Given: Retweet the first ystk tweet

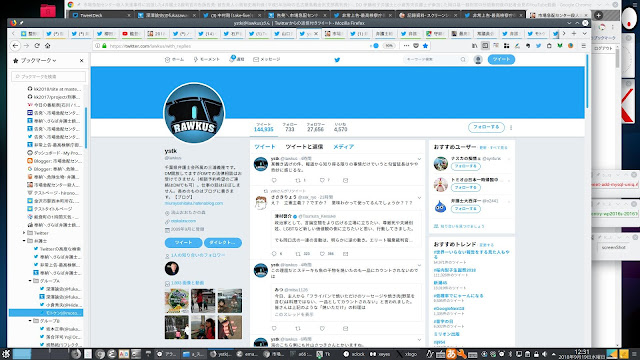Looking at the screenshot, I should (298, 180).
